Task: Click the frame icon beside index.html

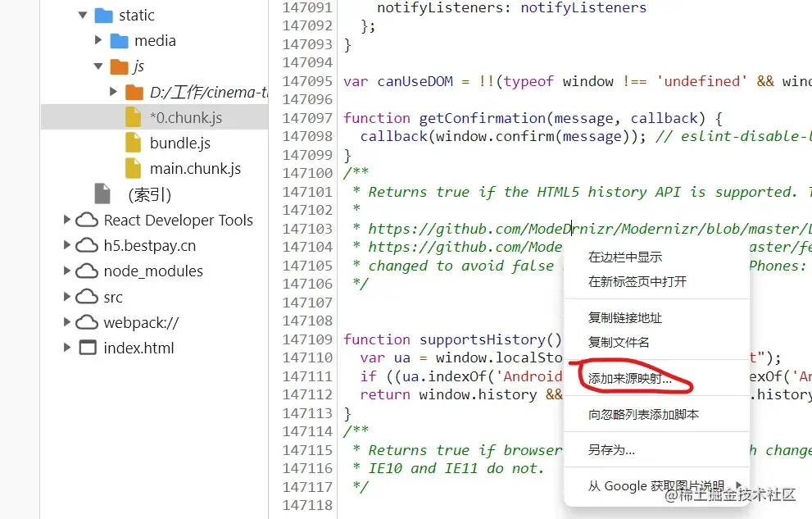Action: 88,348
